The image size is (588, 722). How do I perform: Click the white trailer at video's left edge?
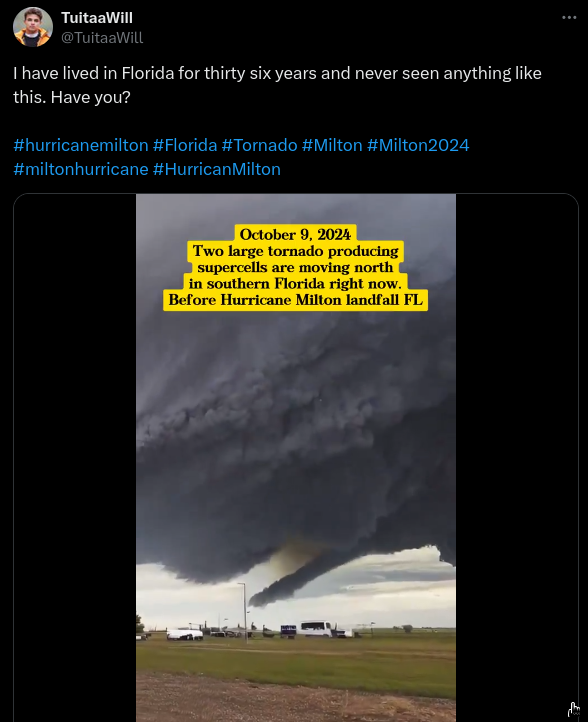[x=185, y=635]
